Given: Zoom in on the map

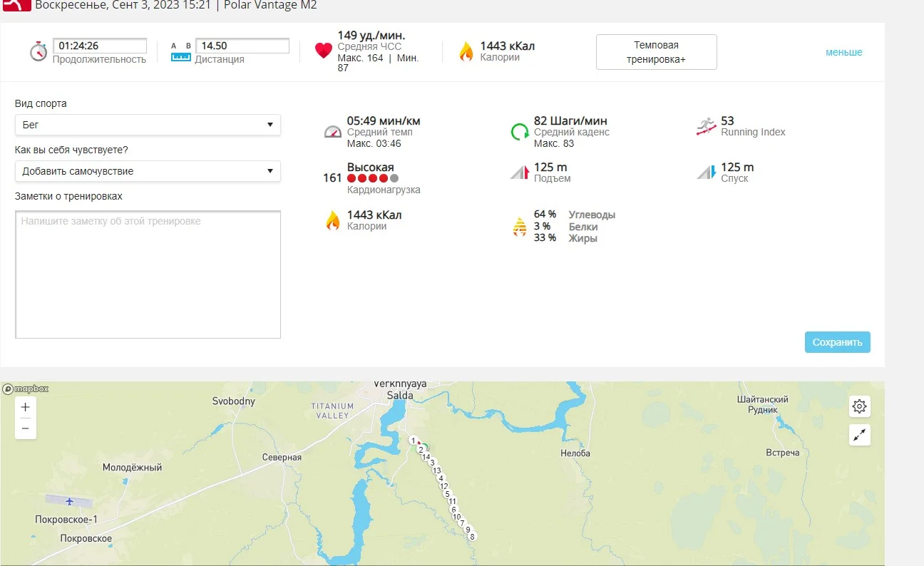Looking at the screenshot, I should click(26, 408).
